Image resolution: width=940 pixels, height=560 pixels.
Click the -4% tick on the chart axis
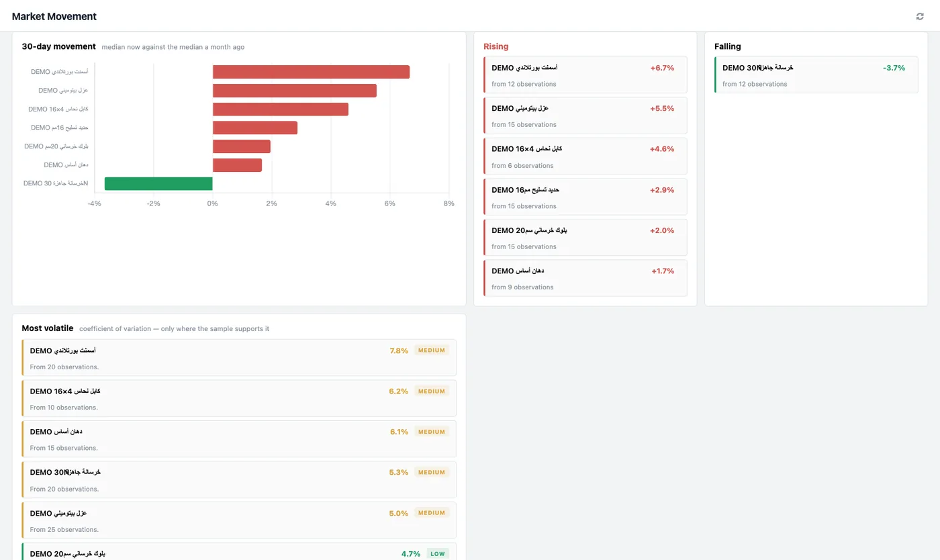coord(94,203)
